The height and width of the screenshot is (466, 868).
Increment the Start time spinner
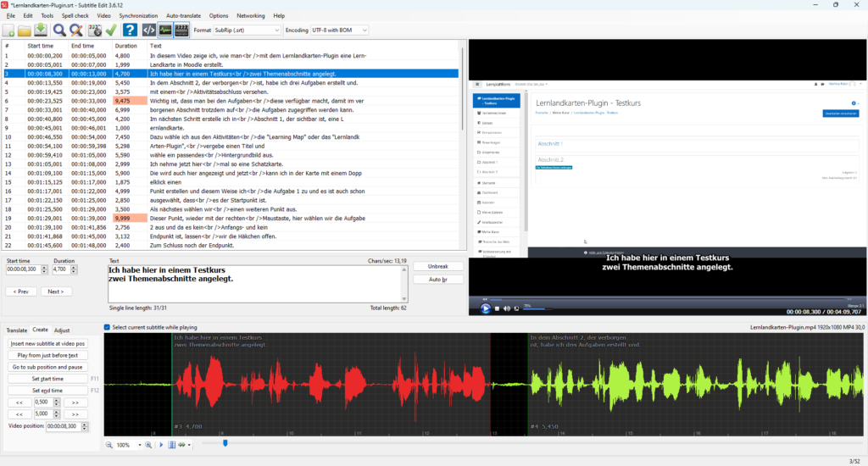(44, 267)
